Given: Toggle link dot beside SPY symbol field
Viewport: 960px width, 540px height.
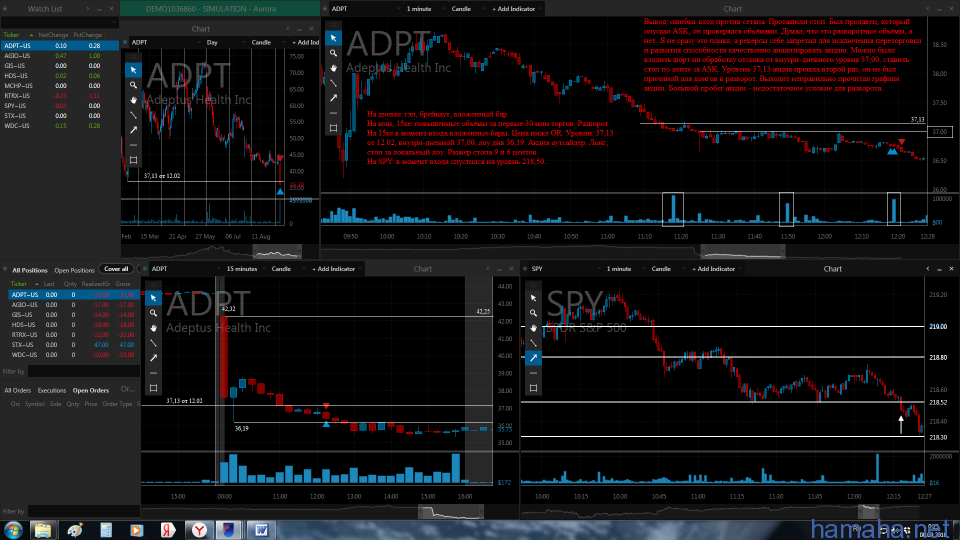Looking at the screenshot, I should pos(524,269).
